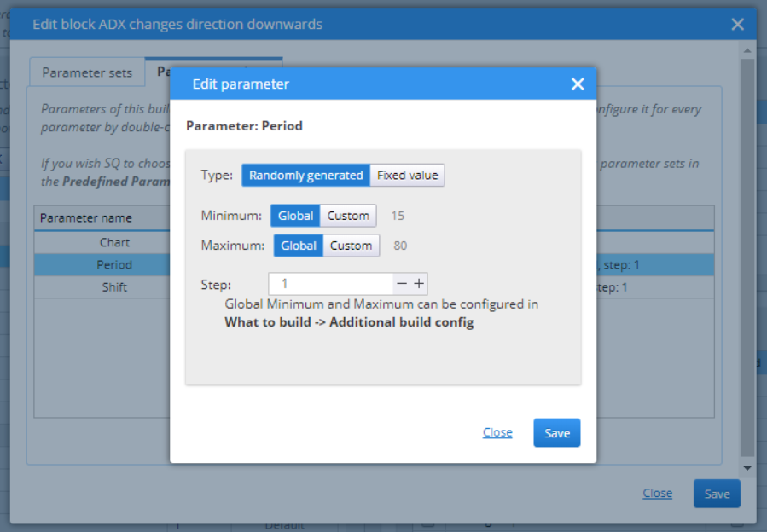Click Save in Edit block window

tap(717, 494)
